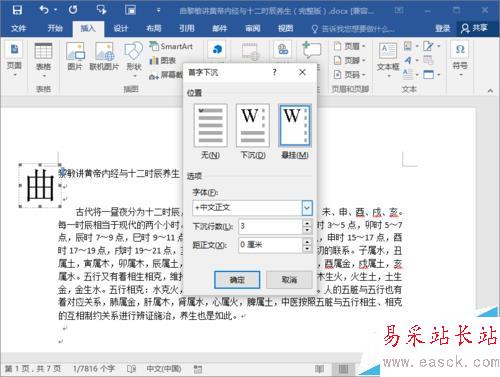Switch to the 视图 ribbon tab

(x=286, y=28)
